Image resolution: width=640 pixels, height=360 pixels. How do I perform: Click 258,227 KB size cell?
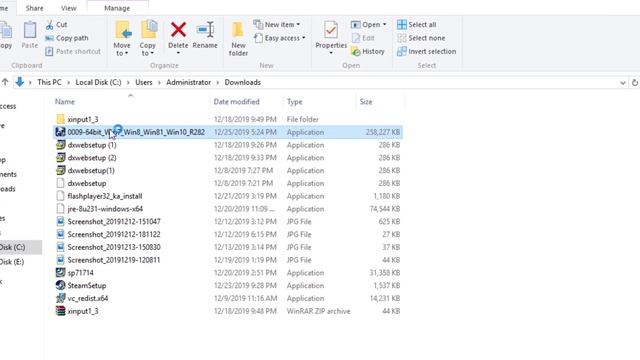(x=382, y=132)
